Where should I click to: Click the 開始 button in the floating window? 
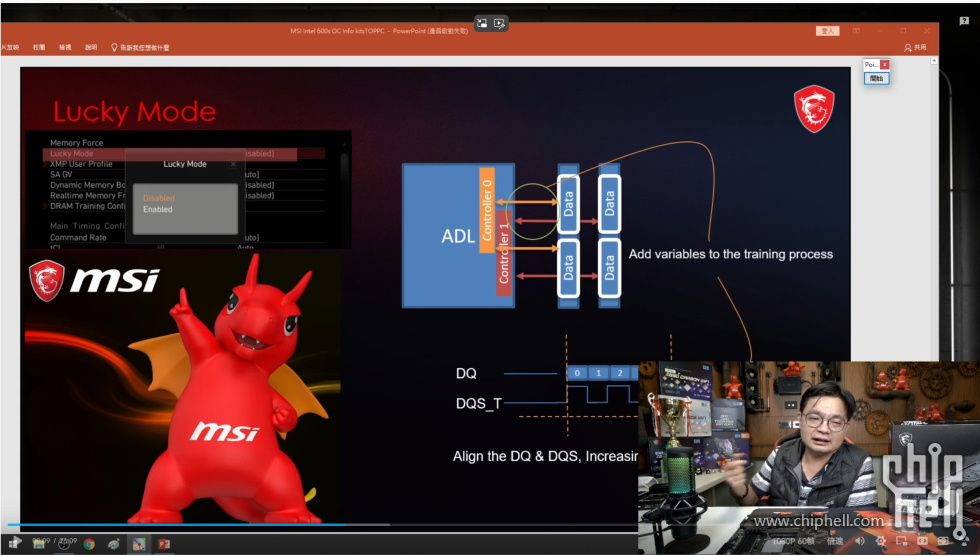click(x=876, y=79)
